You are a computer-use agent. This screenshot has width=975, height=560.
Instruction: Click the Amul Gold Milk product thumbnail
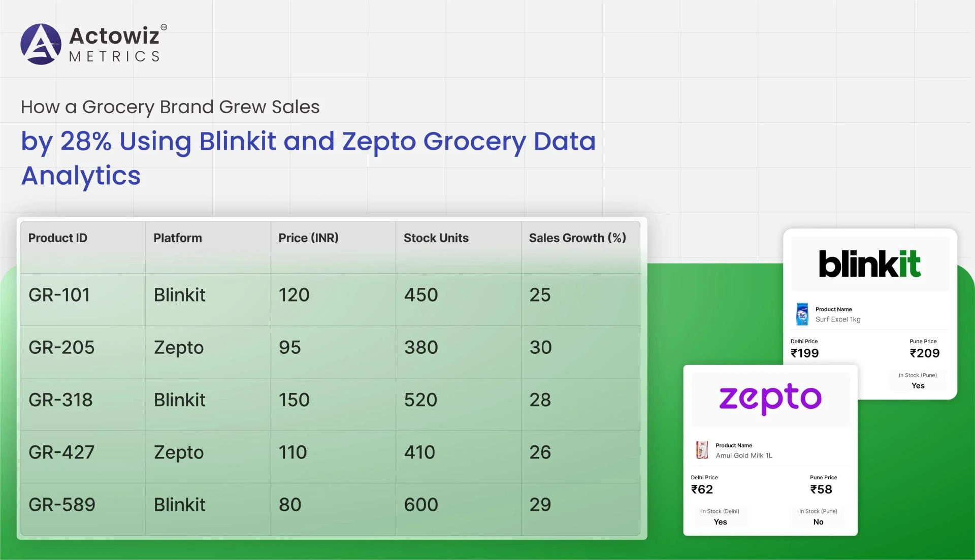pos(702,450)
